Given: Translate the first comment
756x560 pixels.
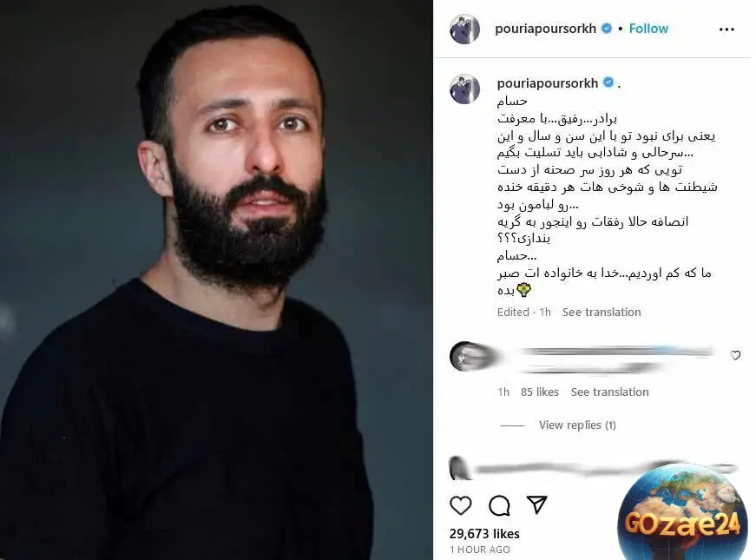Looking at the screenshot, I should [609, 392].
